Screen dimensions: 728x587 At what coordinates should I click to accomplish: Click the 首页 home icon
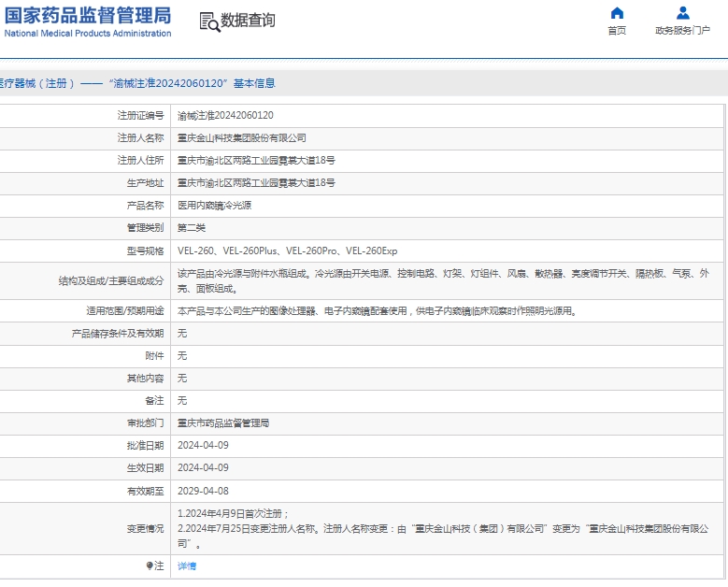617,12
